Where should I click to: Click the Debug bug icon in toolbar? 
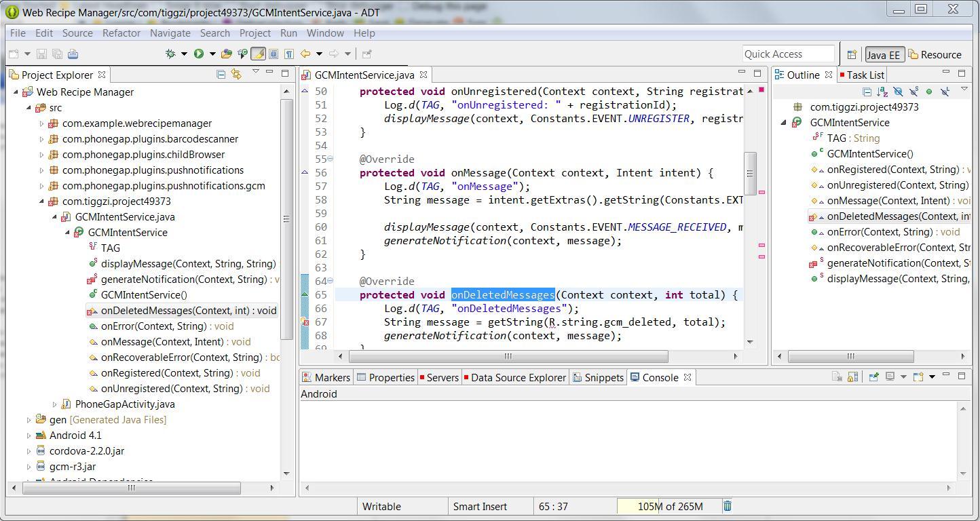[170, 54]
